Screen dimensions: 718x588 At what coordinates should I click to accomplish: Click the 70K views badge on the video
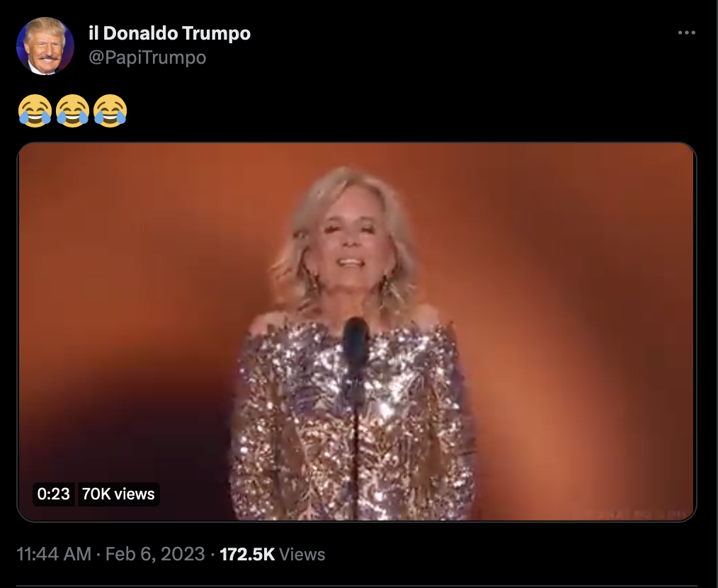(118, 494)
